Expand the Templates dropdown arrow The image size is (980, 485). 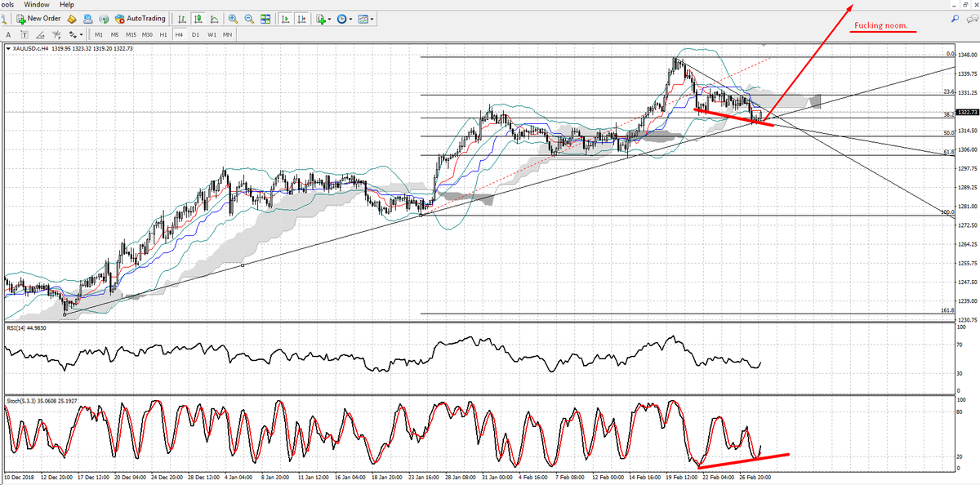[372, 19]
